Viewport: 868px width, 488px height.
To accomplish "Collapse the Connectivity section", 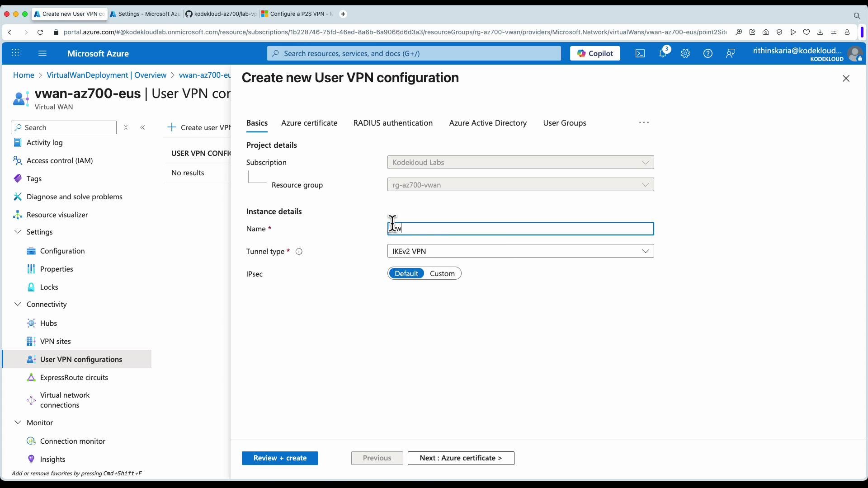I will (x=18, y=304).
